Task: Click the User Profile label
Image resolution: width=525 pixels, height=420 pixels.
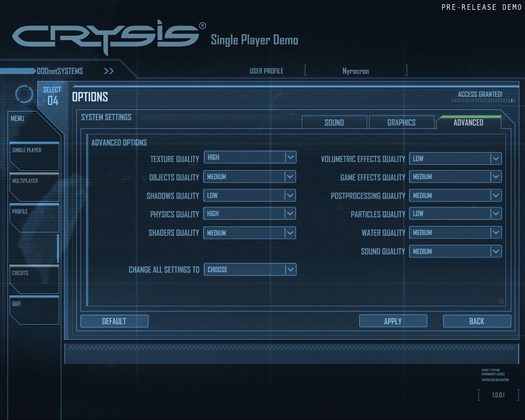Action: (267, 71)
